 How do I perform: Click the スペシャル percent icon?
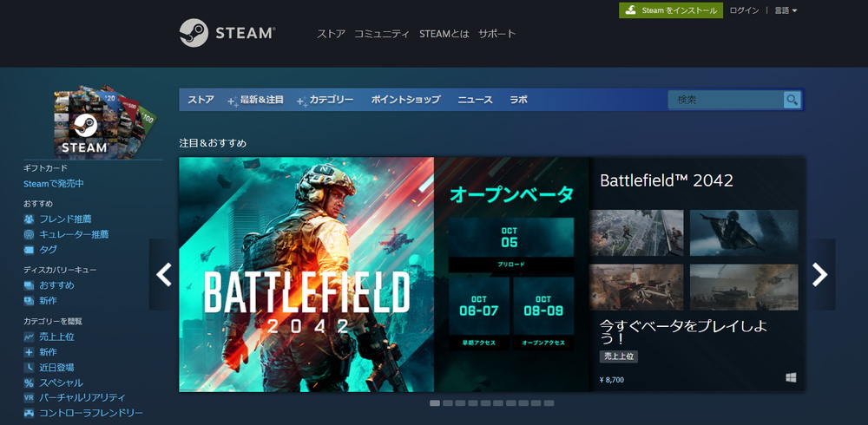point(29,383)
